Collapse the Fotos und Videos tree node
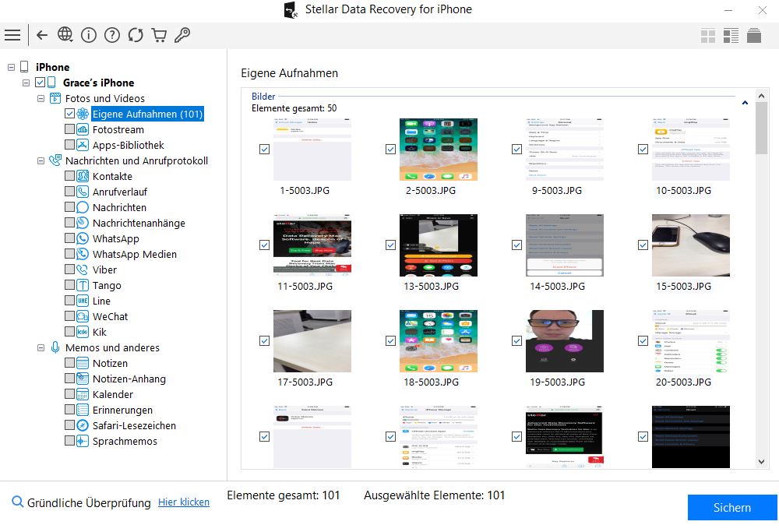Viewport: 779px width, 532px height. pos(41,98)
